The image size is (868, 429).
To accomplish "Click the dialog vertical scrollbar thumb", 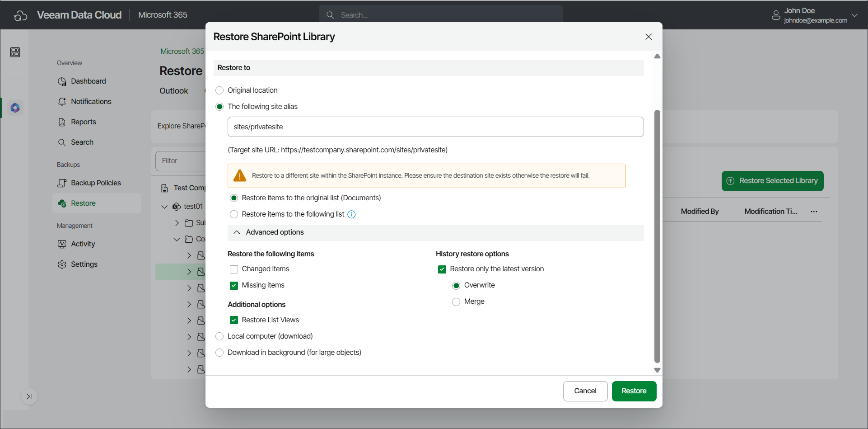I will (x=658, y=236).
